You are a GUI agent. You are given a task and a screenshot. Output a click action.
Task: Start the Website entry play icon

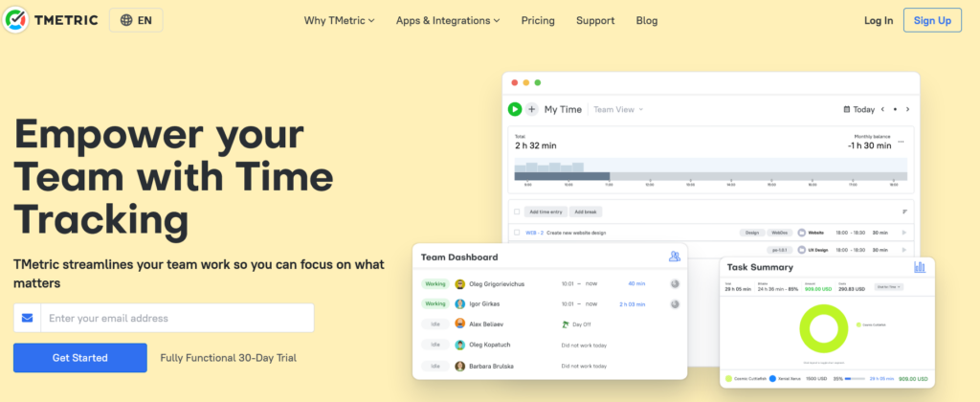[x=903, y=233]
